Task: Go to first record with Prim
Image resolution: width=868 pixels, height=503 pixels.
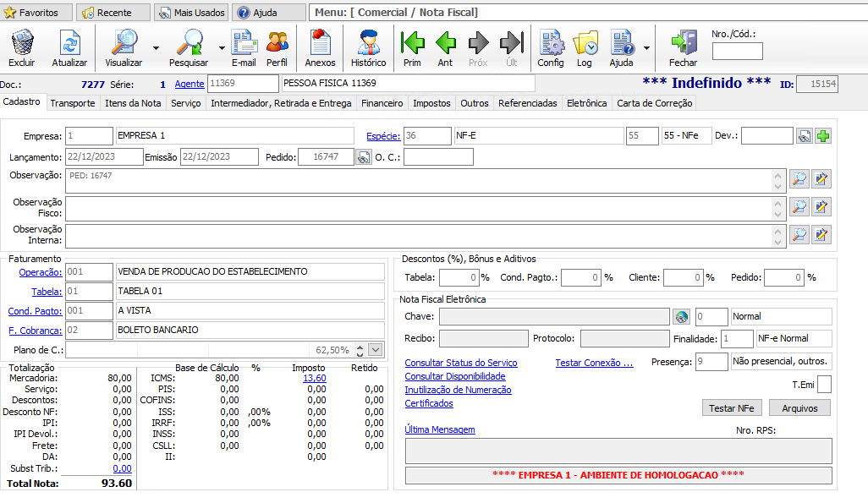Action: point(412,42)
